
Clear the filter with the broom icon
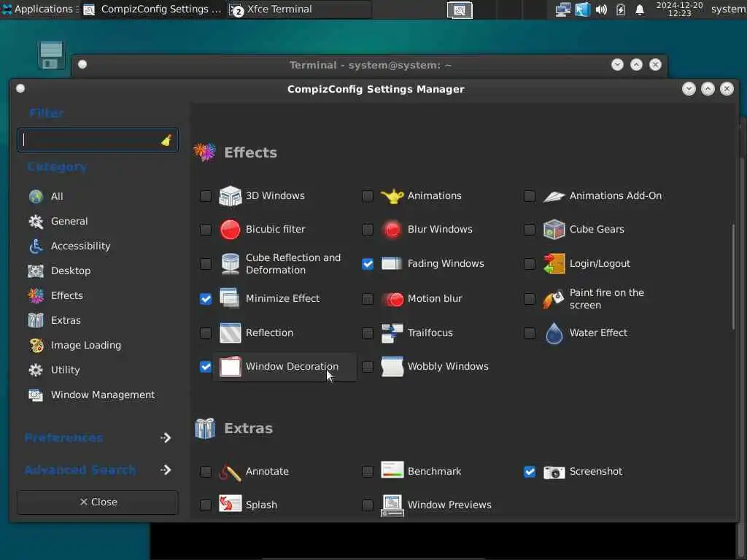[166, 140]
